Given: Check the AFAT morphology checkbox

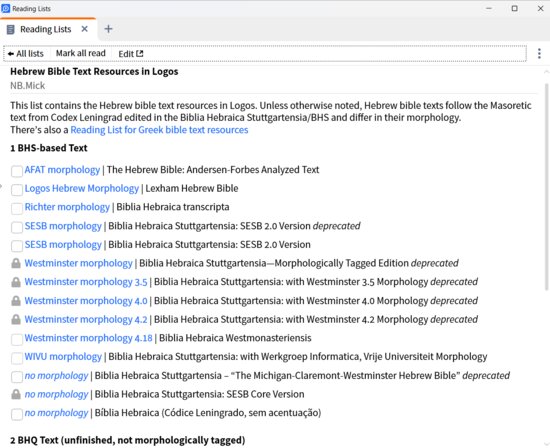Looking at the screenshot, I should [17, 172].
